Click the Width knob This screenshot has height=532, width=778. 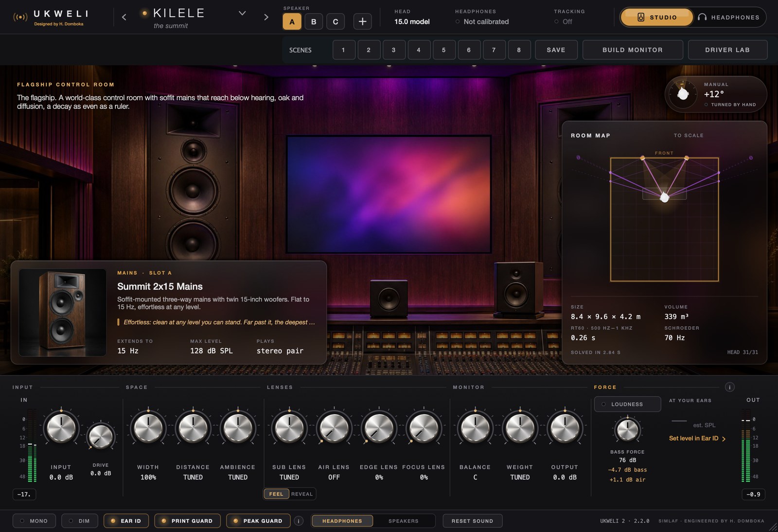148,428
